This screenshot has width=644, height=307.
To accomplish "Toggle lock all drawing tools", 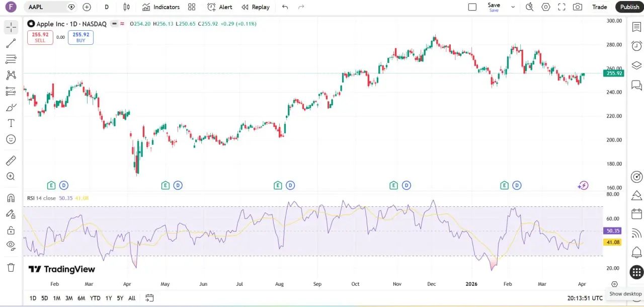I will (11, 230).
